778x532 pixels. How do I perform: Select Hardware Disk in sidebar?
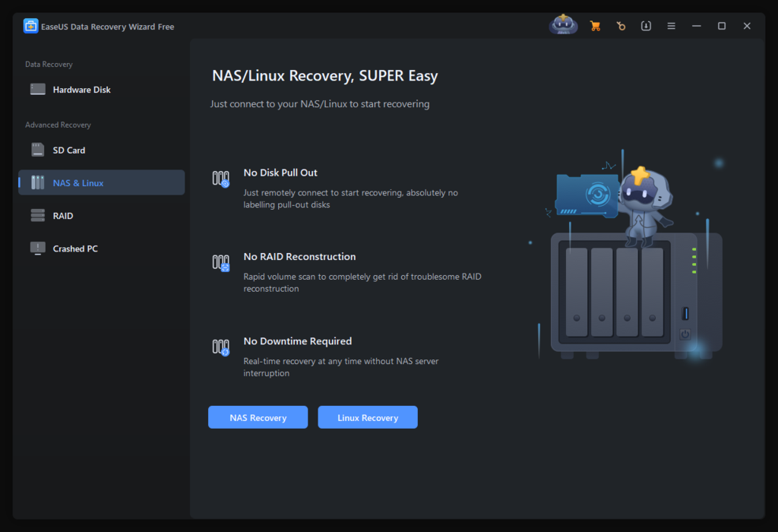point(102,90)
